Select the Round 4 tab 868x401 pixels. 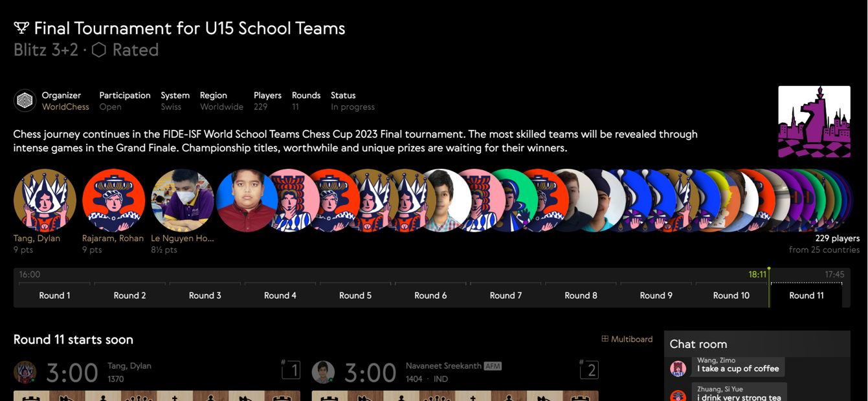point(280,295)
